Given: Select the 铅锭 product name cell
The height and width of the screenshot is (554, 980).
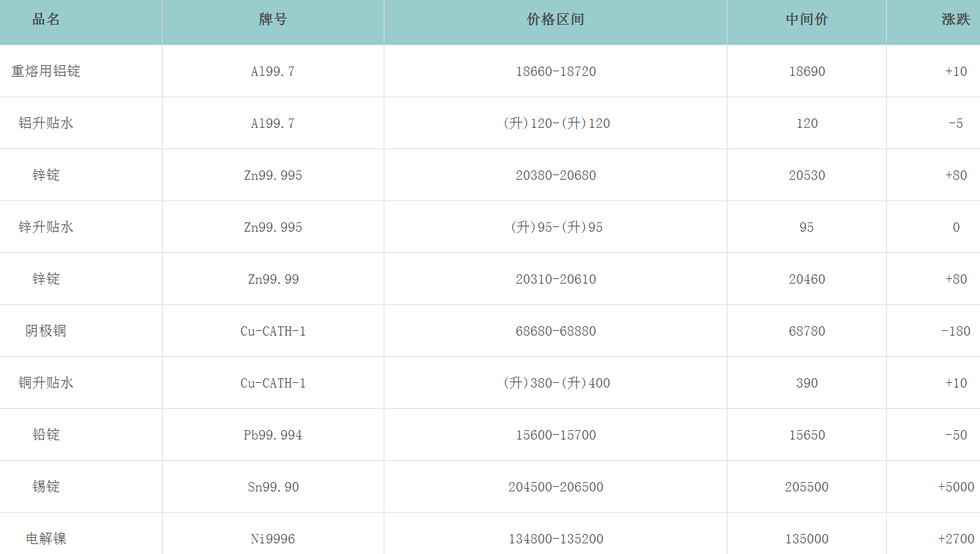Looking at the screenshot, I should [46, 435].
